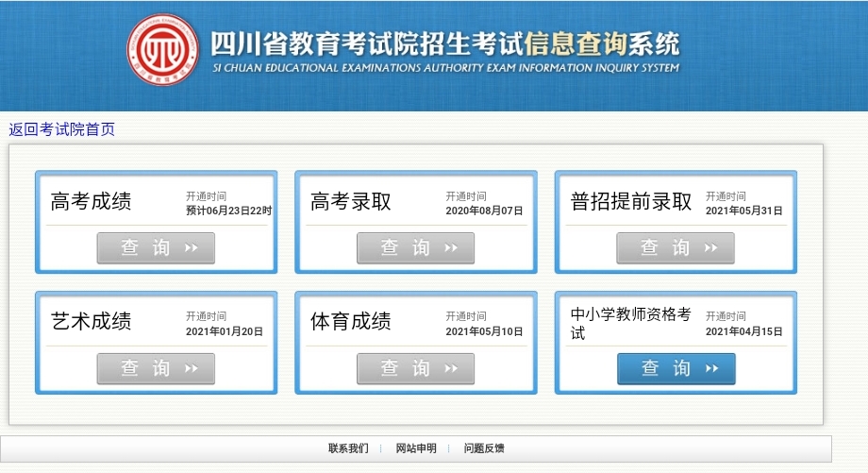The height and width of the screenshot is (473, 868).
Task: Click 查询 button under 普招提前录取
Action: click(676, 247)
